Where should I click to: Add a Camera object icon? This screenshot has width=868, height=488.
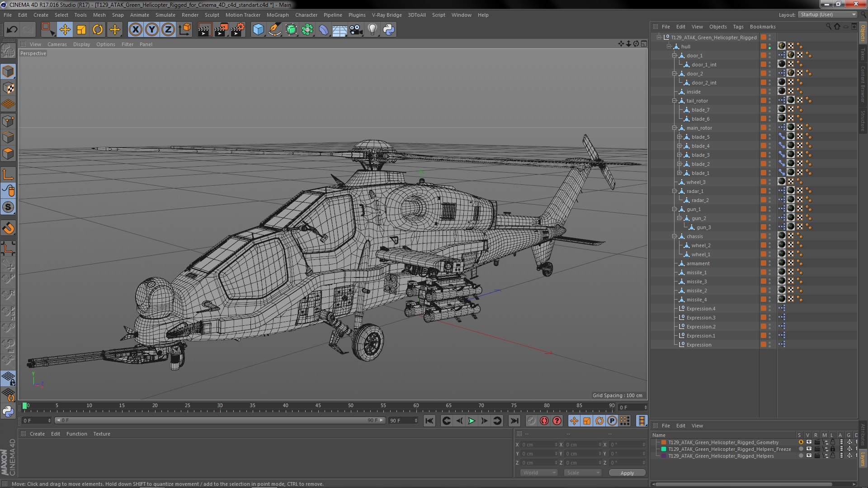pyautogui.click(x=356, y=30)
